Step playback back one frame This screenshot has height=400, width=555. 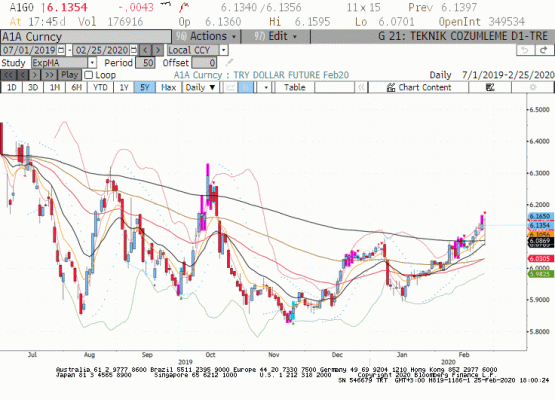point(23,75)
